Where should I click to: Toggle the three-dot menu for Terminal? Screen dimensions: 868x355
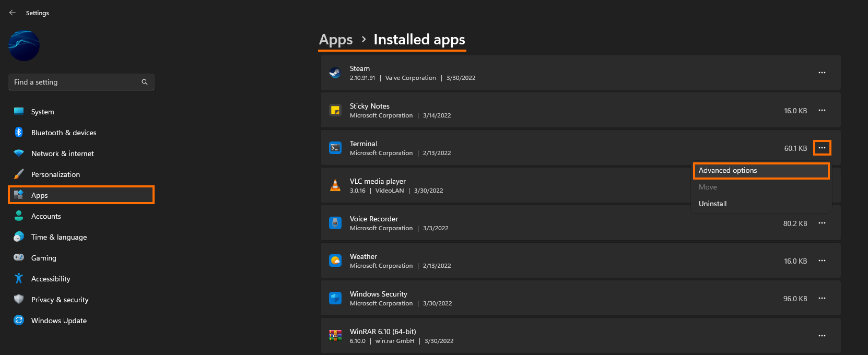822,148
